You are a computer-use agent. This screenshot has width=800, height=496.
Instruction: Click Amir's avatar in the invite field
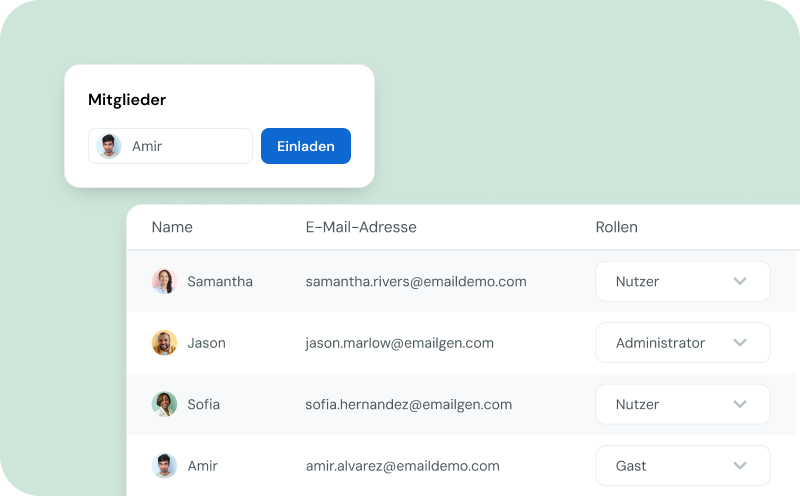point(109,146)
